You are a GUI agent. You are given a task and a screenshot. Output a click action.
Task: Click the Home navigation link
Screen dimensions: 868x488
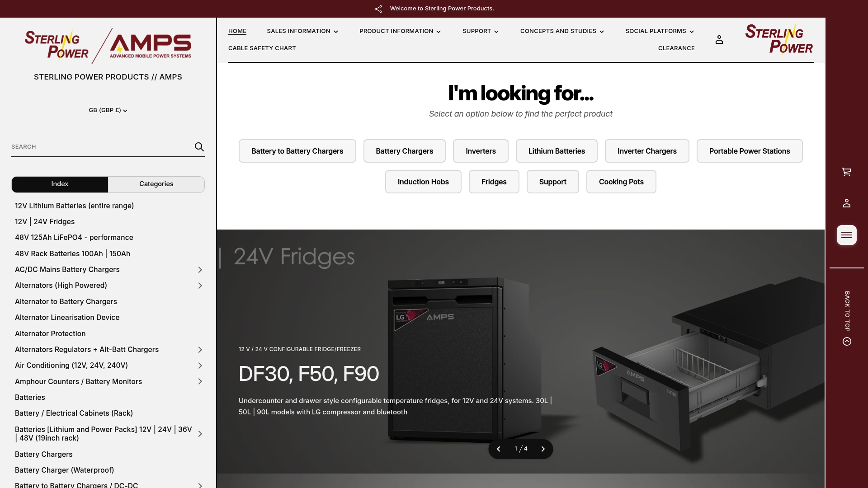point(237,31)
